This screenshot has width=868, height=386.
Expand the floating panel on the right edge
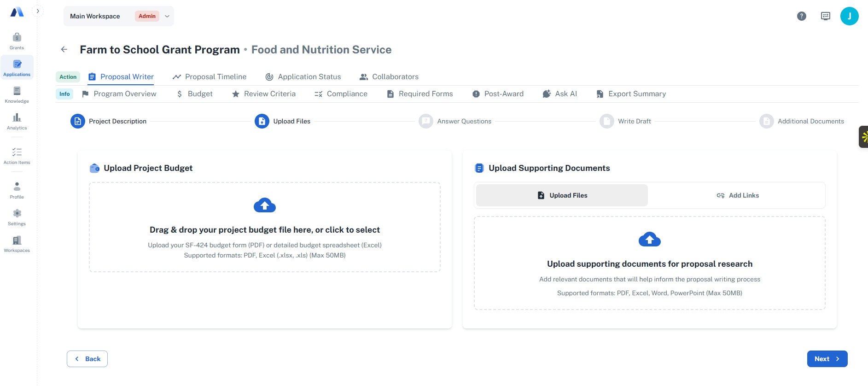coord(863,137)
